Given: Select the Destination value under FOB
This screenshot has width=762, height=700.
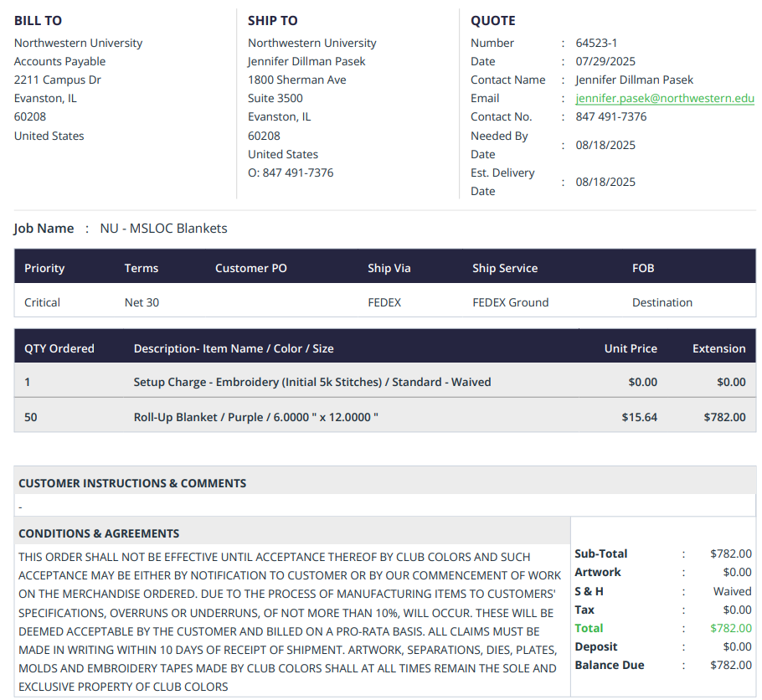Looking at the screenshot, I should (662, 302).
